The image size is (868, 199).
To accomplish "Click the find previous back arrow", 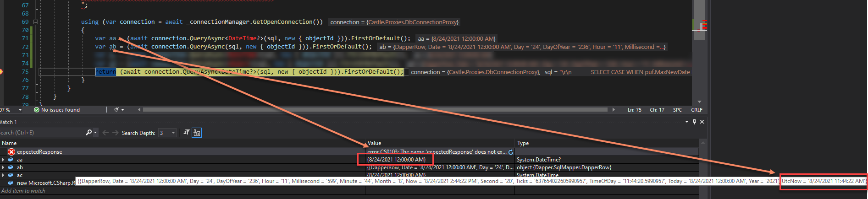I will coord(105,133).
